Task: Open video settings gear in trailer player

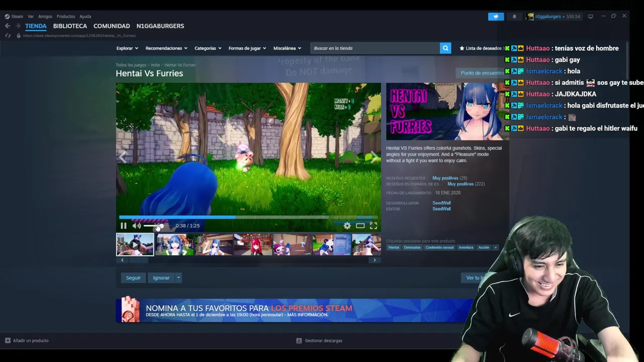Action: [x=347, y=226]
